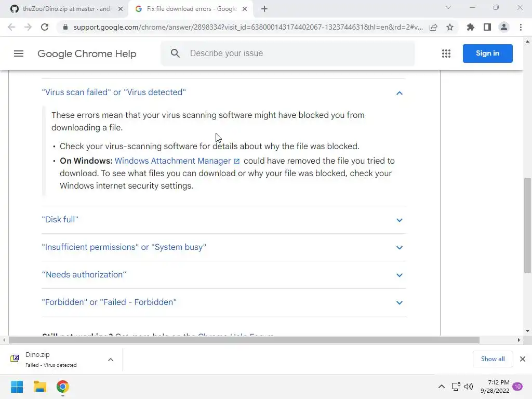Open File Explorer from taskbar
The image size is (532, 399).
click(39, 387)
